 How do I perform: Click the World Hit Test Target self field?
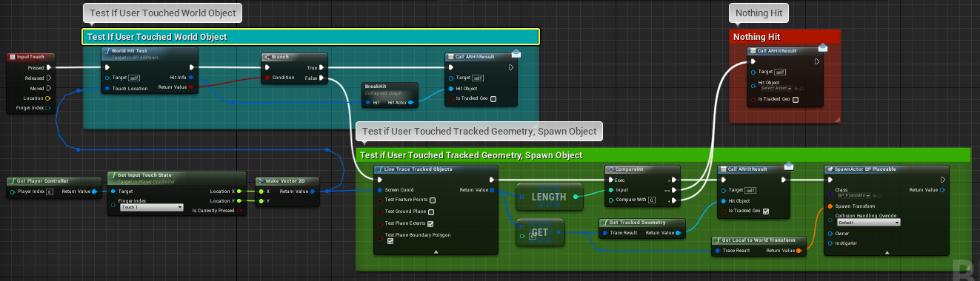click(x=134, y=78)
